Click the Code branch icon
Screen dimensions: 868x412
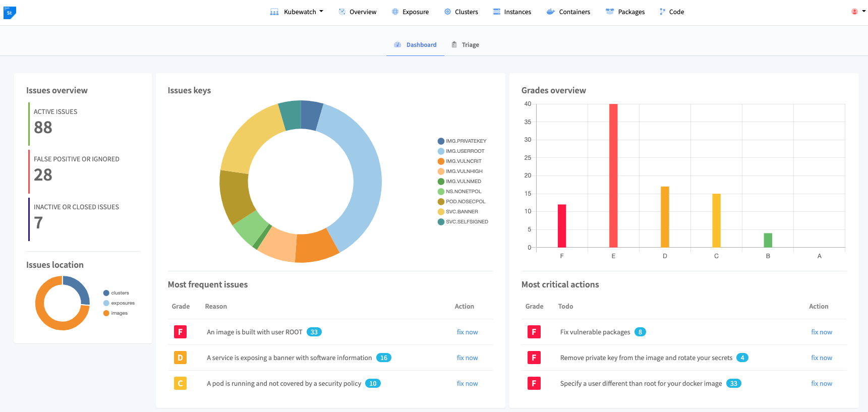coord(662,12)
